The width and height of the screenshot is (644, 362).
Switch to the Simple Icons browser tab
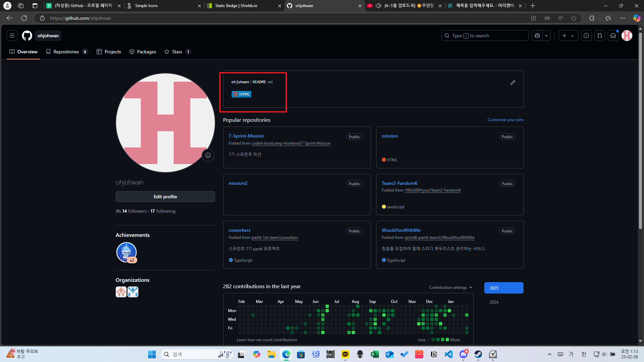164,6
